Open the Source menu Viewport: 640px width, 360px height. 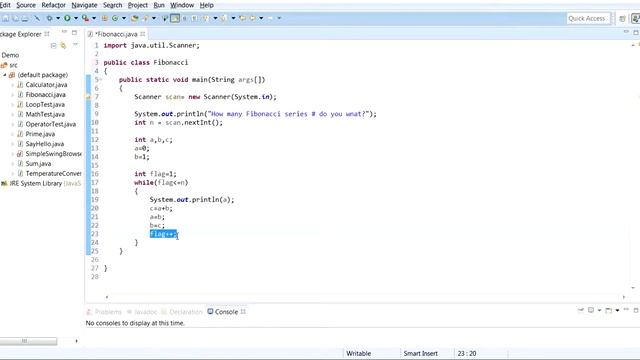click(26, 5)
